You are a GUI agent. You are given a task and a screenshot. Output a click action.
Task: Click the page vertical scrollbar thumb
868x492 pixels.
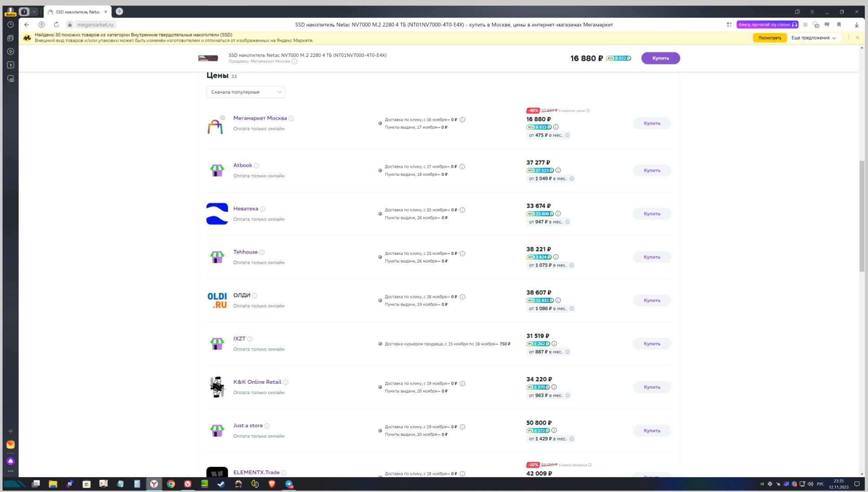click(x=862, y=215)
